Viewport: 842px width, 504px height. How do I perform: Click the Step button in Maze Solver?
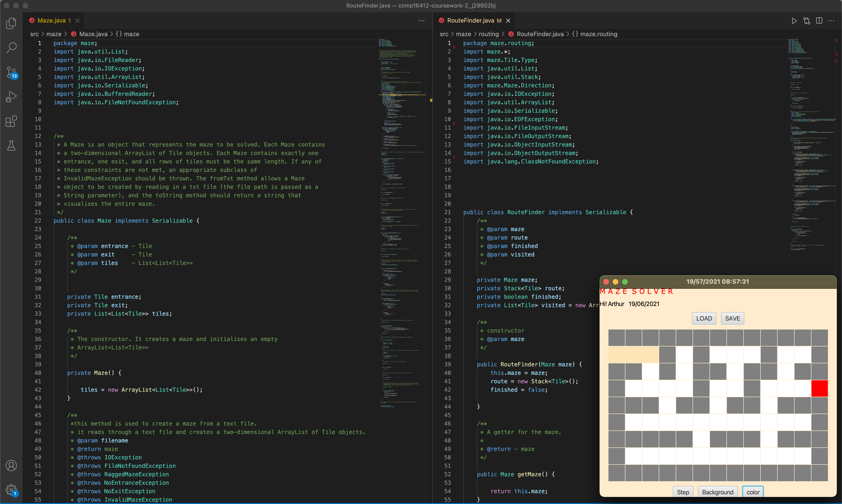pyautogui.click(x=683, y=492)
